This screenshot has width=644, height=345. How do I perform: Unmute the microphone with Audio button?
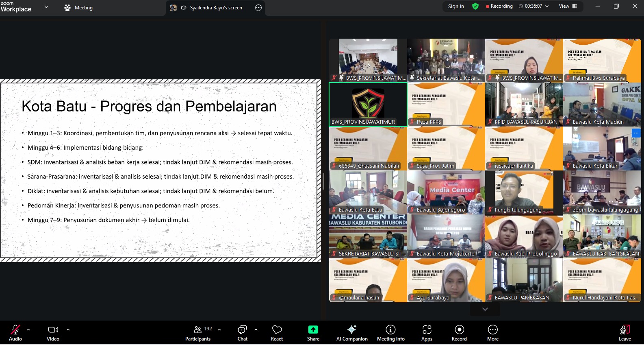point(15,332)
